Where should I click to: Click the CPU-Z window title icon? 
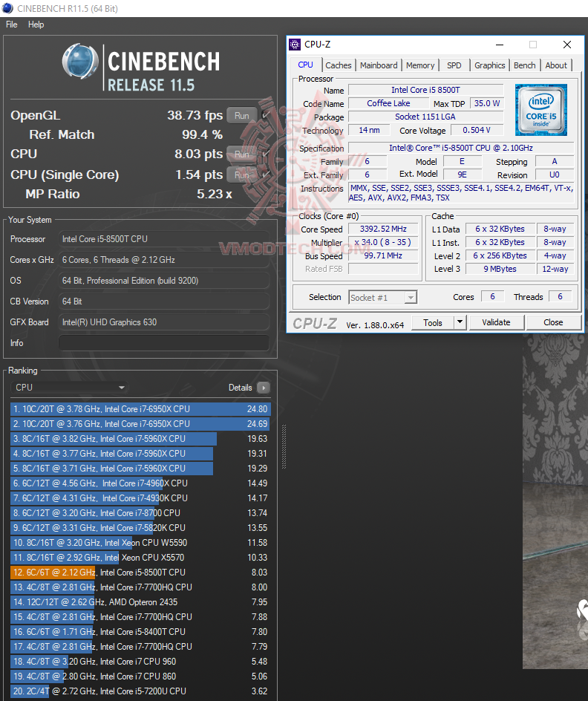pyautogui.click(x=295, y=45)
